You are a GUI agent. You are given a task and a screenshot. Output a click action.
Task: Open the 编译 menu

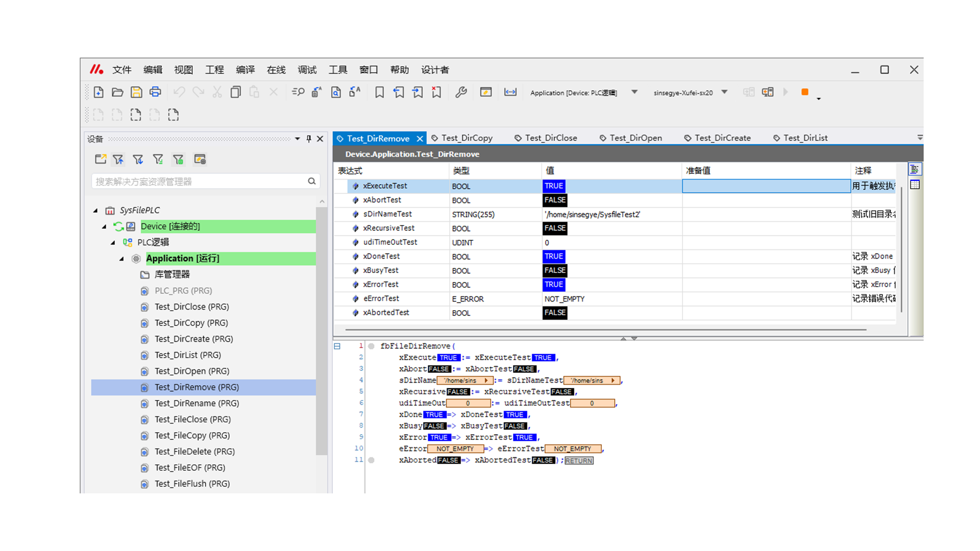coord(245,70)
